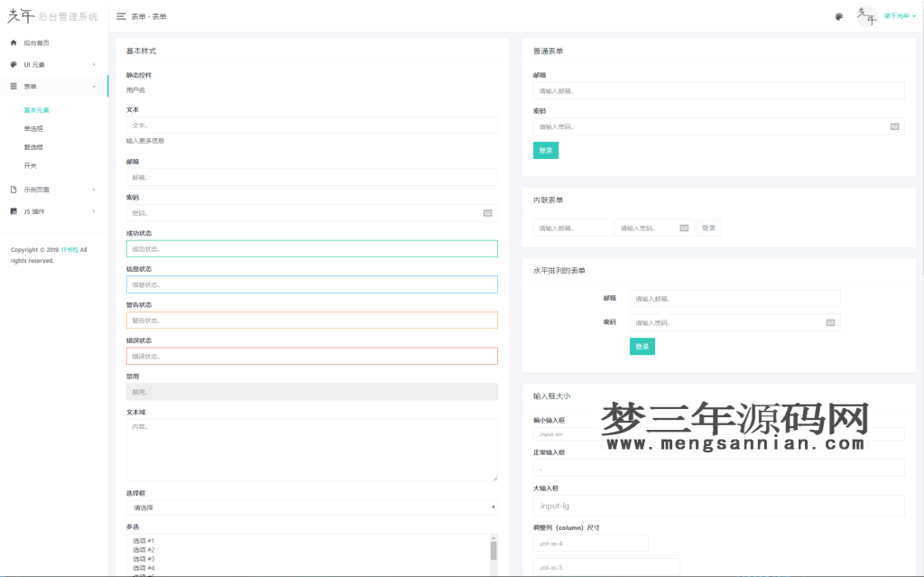Click the 表单 list icon in sidebar

(x=13, y=86)
